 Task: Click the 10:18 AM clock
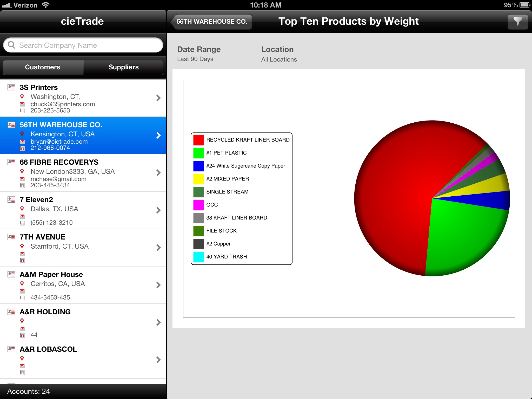pyautogui.click(x=266, y=5)
